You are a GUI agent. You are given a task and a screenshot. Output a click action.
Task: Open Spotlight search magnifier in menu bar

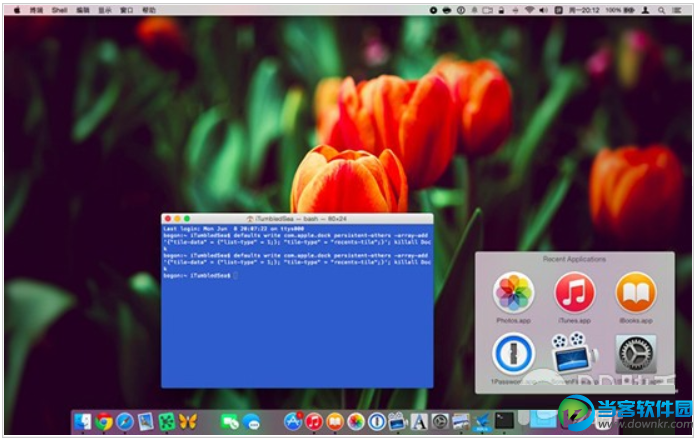click(663, 9)
